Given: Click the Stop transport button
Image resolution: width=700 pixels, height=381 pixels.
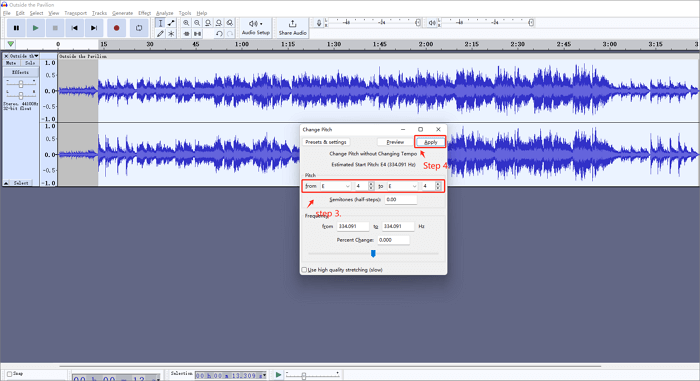Looking at the screenshot, I should 55,28.
